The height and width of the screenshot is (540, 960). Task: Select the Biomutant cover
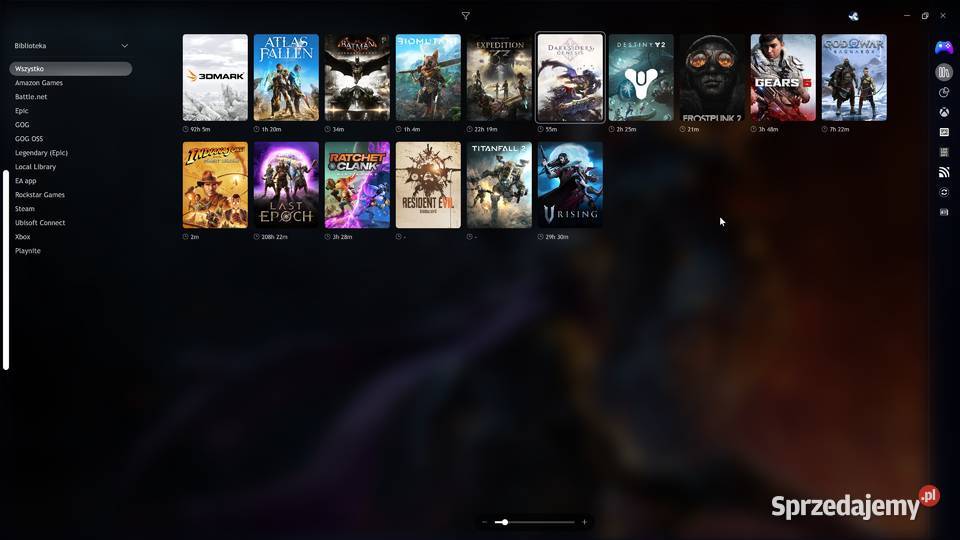click(428, 77)
